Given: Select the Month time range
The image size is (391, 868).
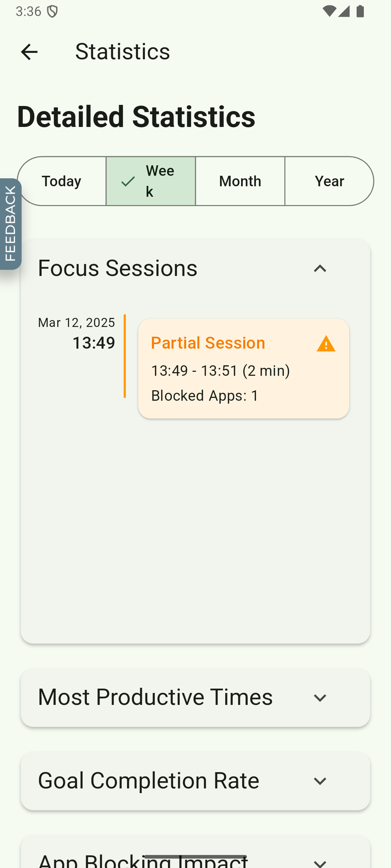Looking at the screenshot, I should [x=240, y=181].
